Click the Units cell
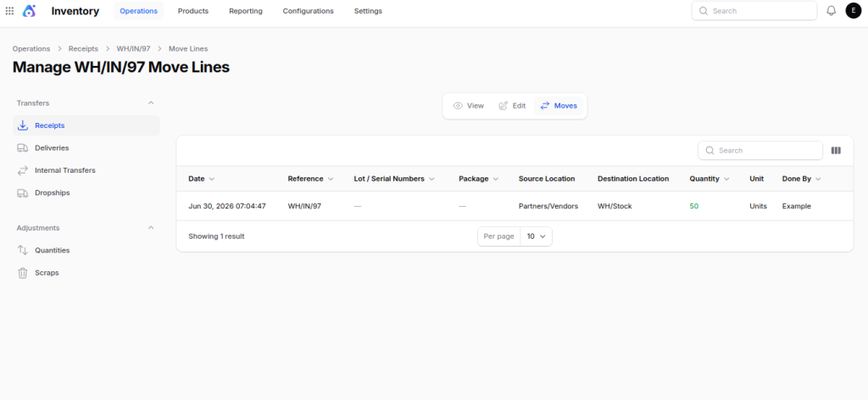 click(x=759, y=206)
